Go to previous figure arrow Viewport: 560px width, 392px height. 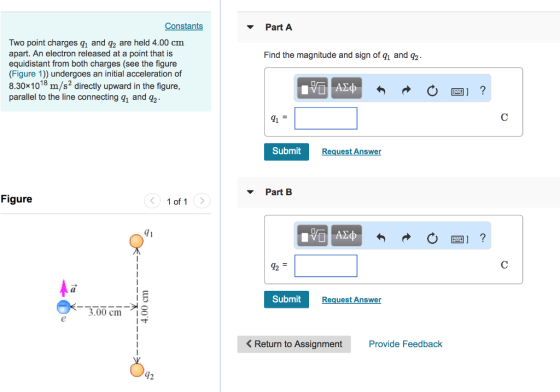click(152, 201)
